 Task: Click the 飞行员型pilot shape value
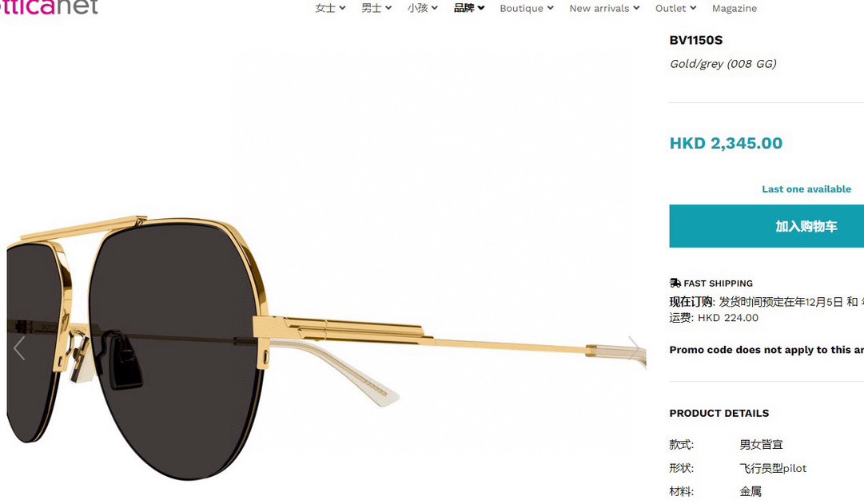773,468
